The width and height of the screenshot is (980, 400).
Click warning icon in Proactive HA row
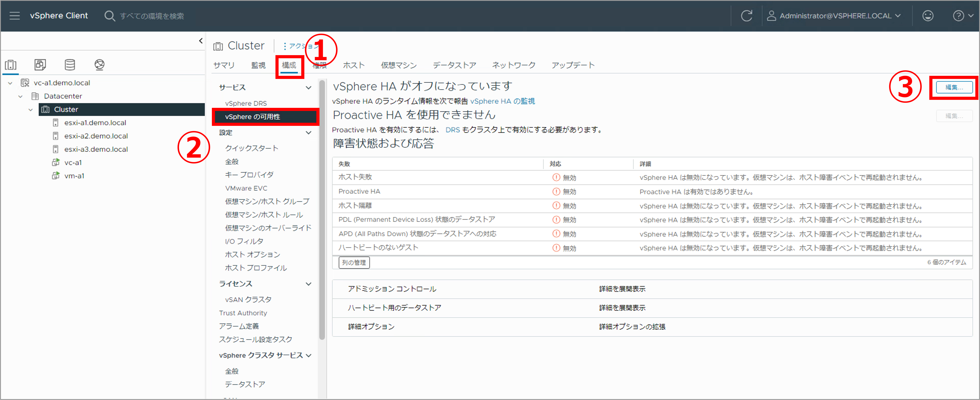pos(556,191)
